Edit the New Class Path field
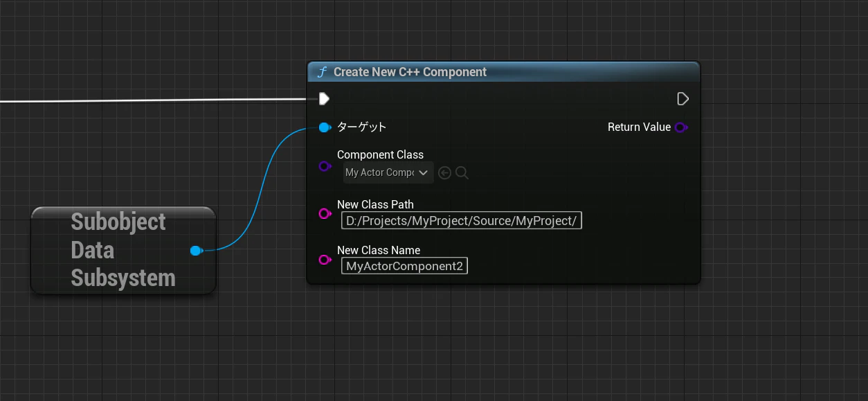Screen dimensions: 868x401 pyautogui.click(x=462, y=220)
